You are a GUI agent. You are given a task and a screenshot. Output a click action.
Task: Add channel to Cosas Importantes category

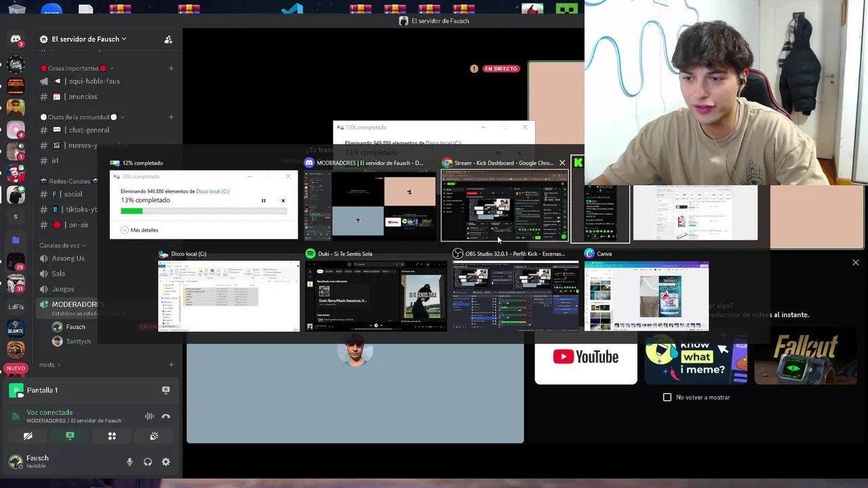[171, 68]
